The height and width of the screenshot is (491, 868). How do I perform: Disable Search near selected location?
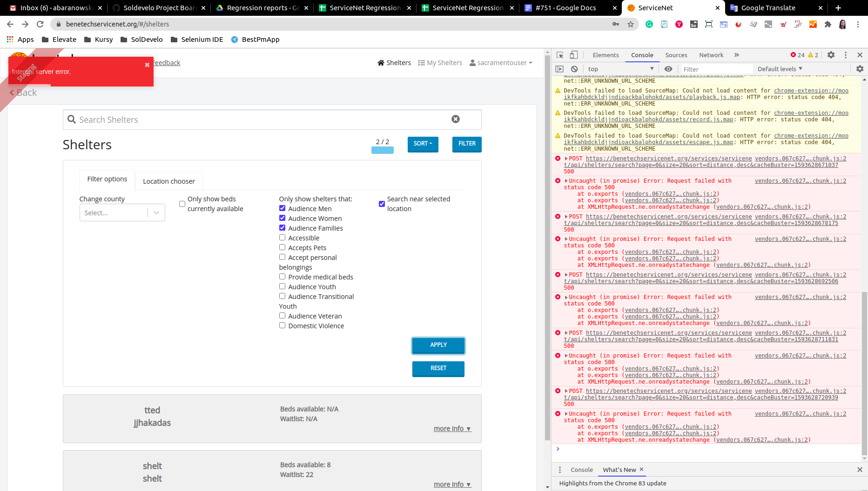382,204
